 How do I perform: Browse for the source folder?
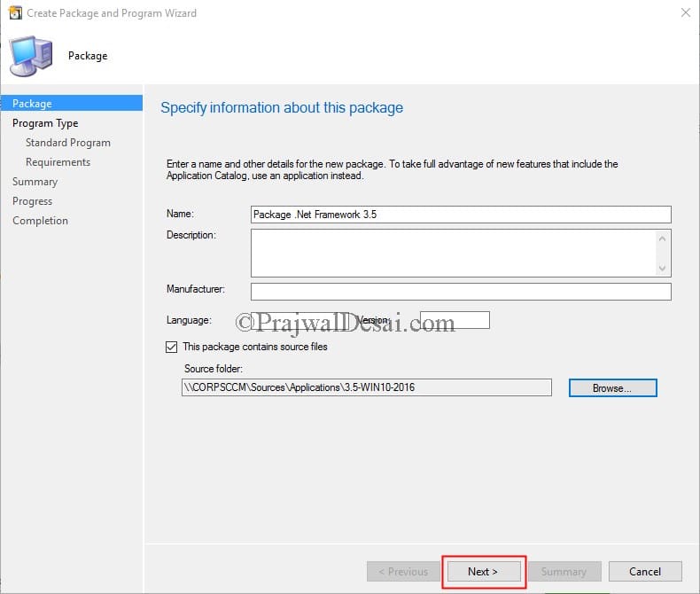pos(612,387)
